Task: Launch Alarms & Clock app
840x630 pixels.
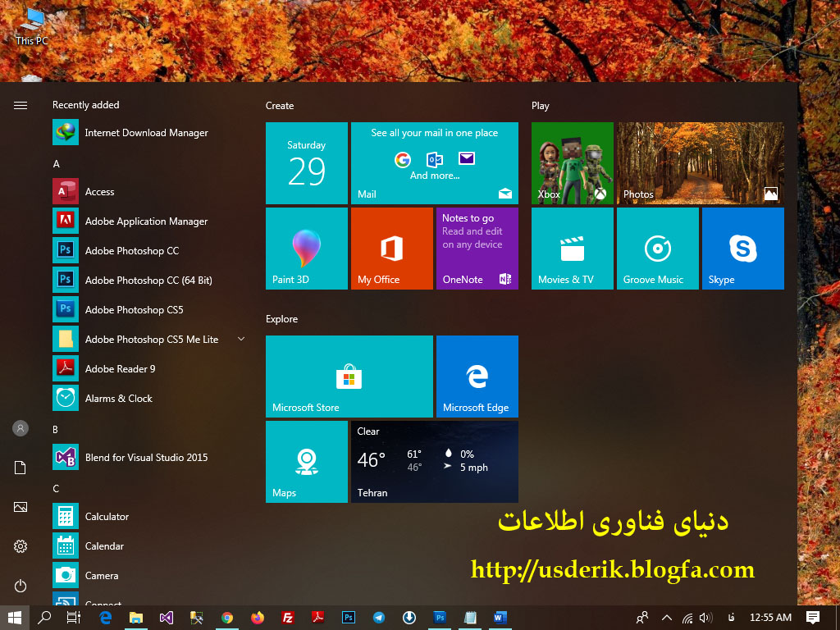Action: coord(149,398)
